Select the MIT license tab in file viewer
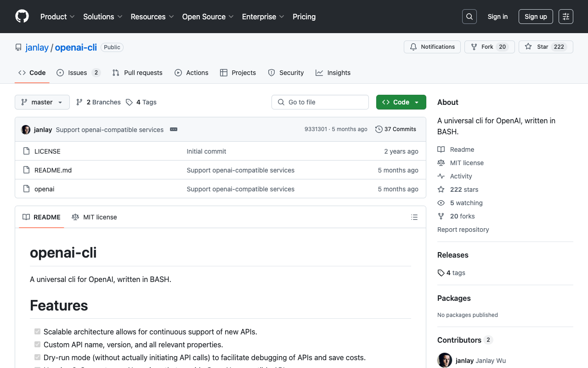Viewport: 588px width, 368px height. [94, 217]
